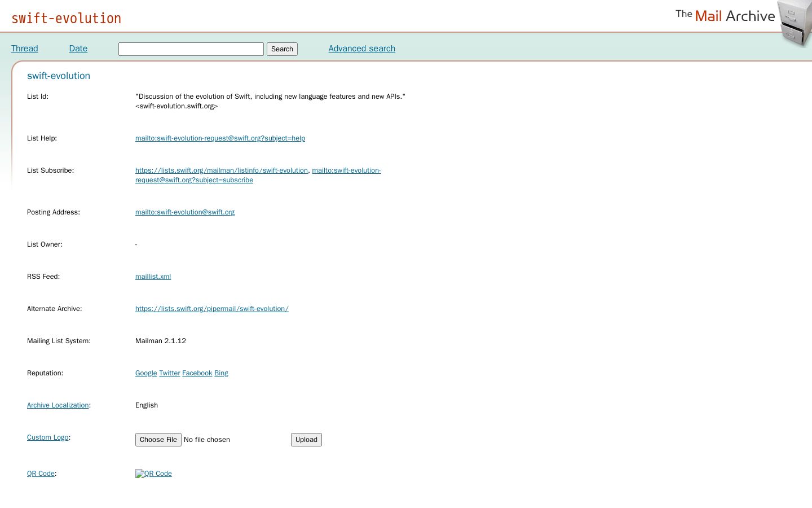Image resolution: width=812 pixels, height=508 pixels.
Task: Click the List Owner label
Action: 45,244
